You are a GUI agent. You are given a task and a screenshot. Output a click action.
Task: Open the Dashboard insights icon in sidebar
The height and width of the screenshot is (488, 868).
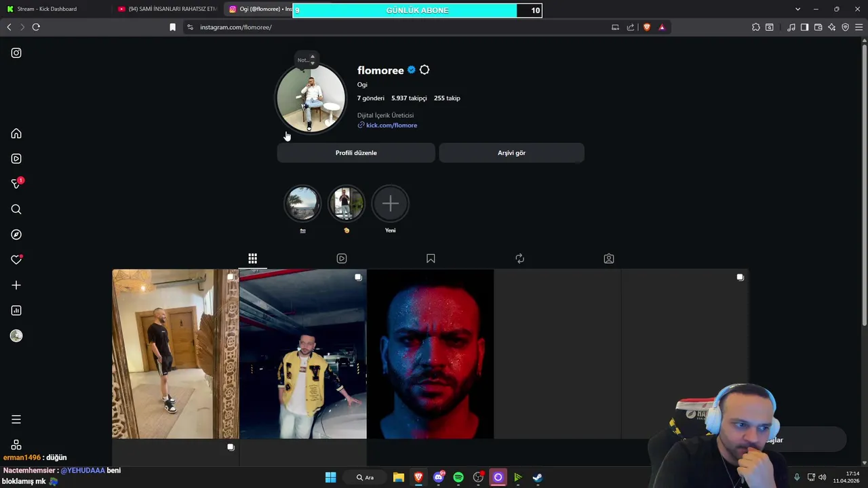click(x=16, y=310)
